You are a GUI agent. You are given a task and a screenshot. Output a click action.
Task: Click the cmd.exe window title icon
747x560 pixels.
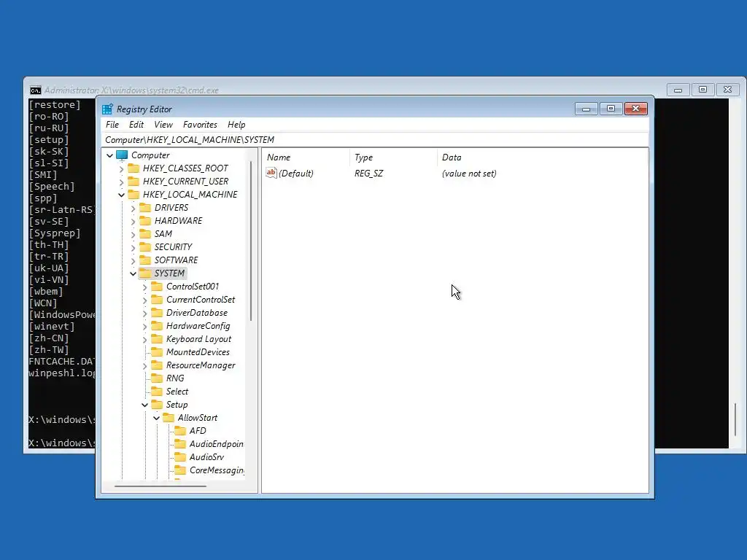(36, 90)
